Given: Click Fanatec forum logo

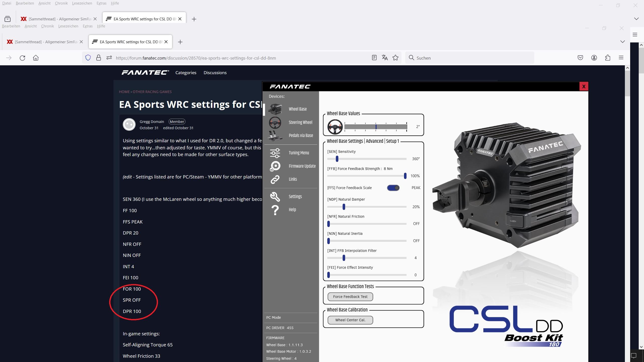Looking at the screenshot, I should [145, 73].
